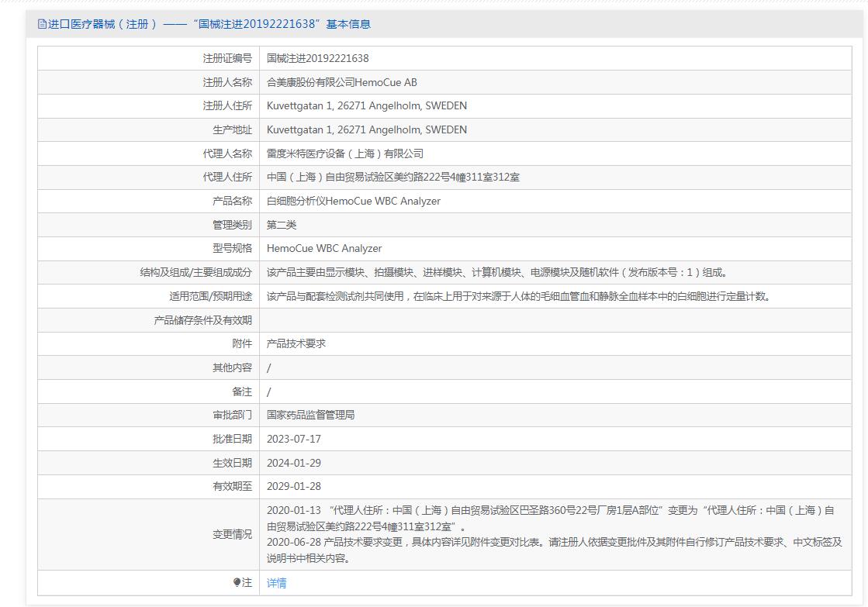Click the bullet icon beside 注 label
Viewport: 868px width, 607px height.
pos(237,583)
